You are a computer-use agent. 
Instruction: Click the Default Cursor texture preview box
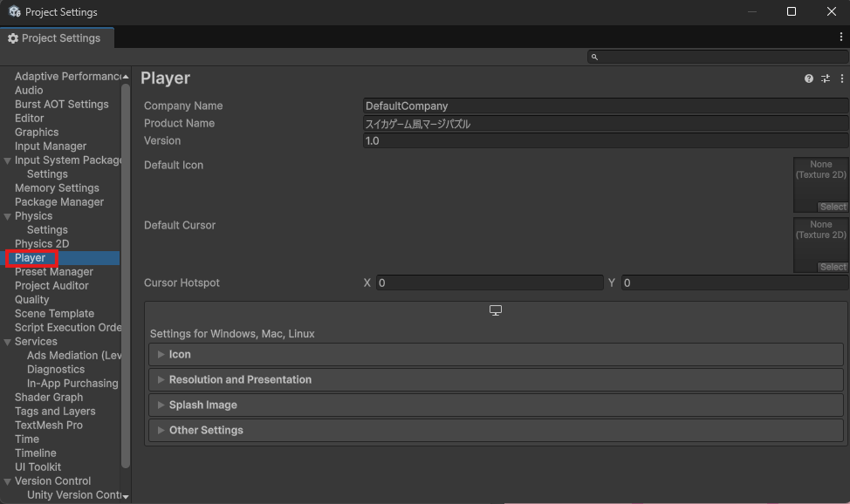click(820, 245)
